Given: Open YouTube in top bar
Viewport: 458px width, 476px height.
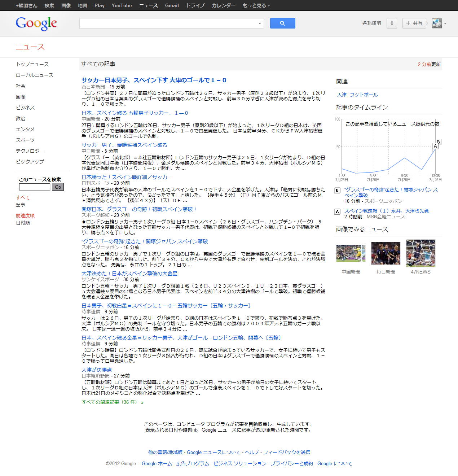Looking at the screenshot, I should click(x=122, y=5).
